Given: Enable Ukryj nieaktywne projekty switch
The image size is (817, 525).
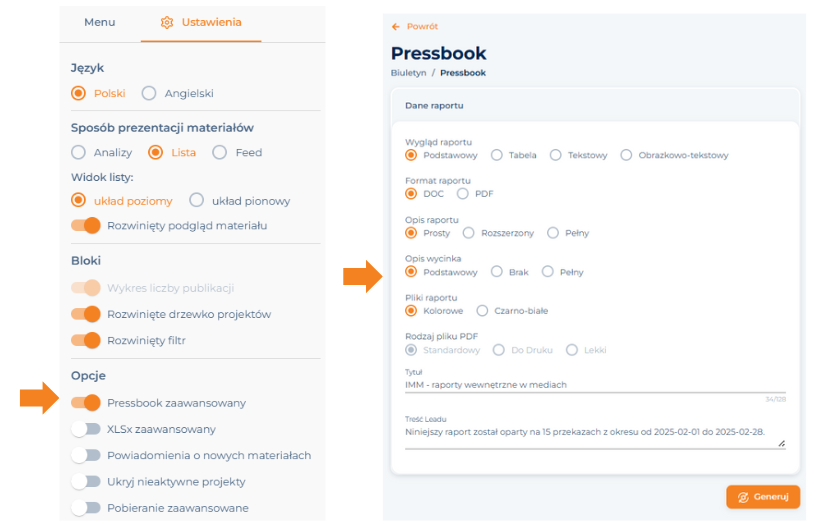Looking at the screenshot, I should (86, 482).
